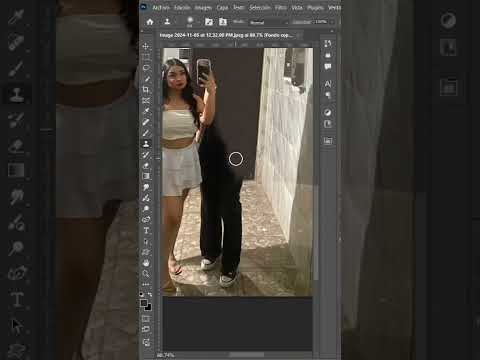Screen dimensions: 480x360
Task: Open the Imagen menu
Action: pyautogui.click(x=203, y=7)
